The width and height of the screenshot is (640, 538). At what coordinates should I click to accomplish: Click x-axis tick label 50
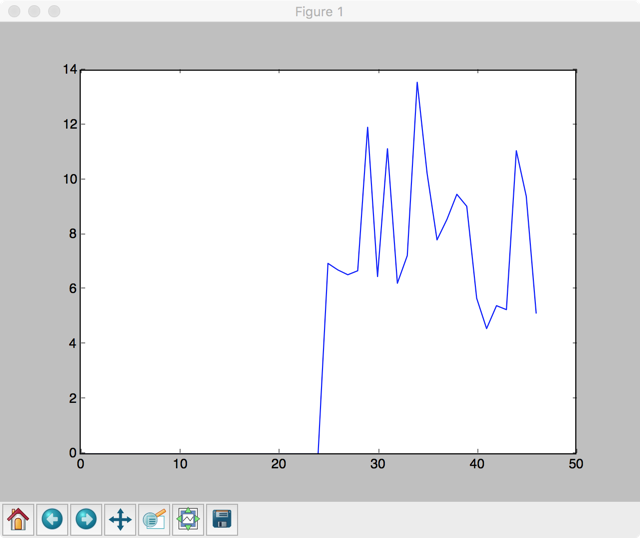[x=576, y=464]
